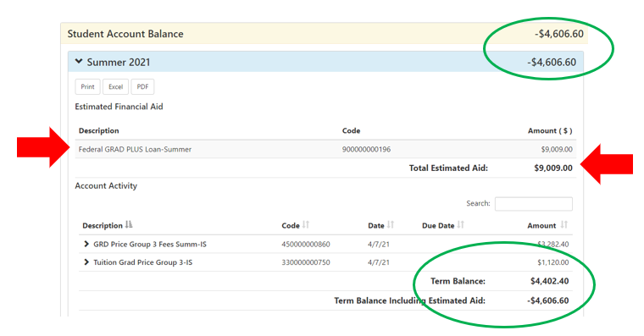Click the fee code 450000000860
The height and width of the screenshot is (336, 644).
(x=306, y=244)
